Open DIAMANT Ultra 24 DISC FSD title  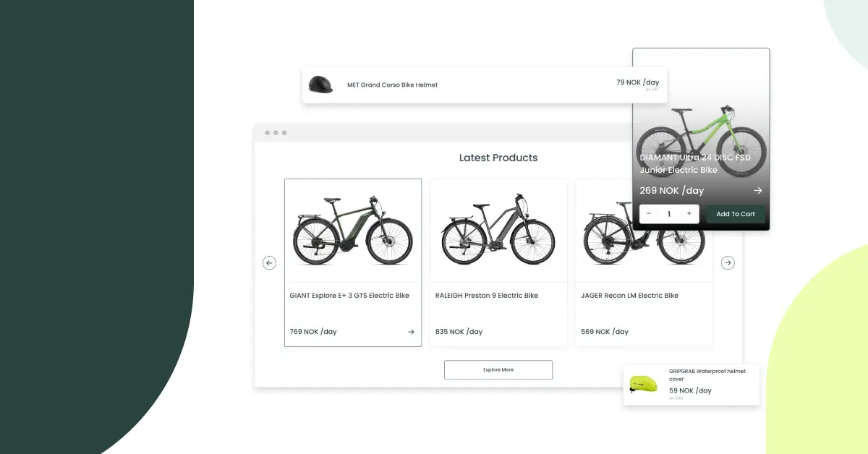(x=695, y=163)
